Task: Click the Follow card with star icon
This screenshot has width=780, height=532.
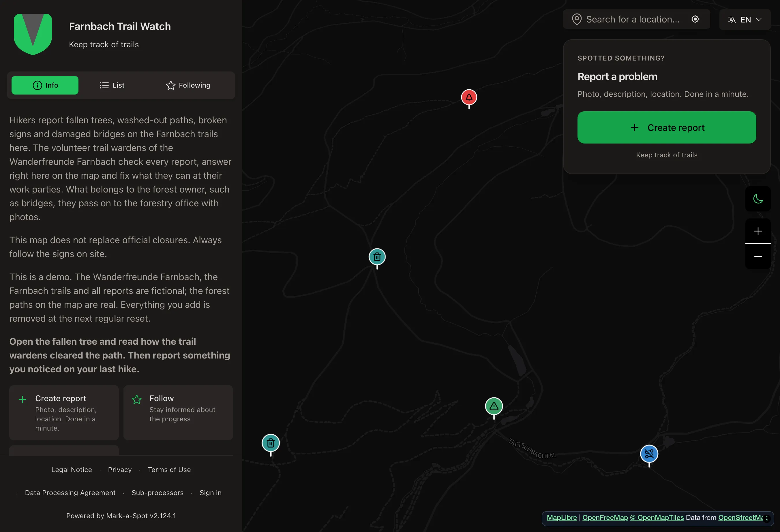Action: (x=178, y=413)
